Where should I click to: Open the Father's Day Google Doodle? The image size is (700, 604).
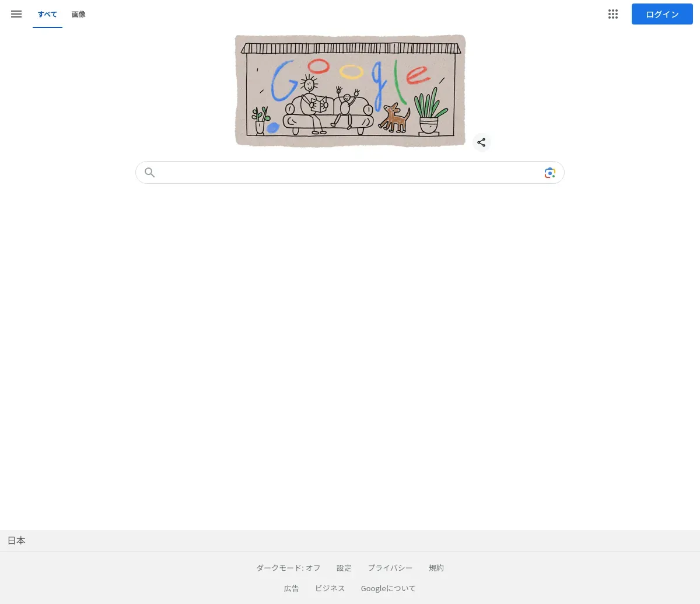click(x=350, y=90)
